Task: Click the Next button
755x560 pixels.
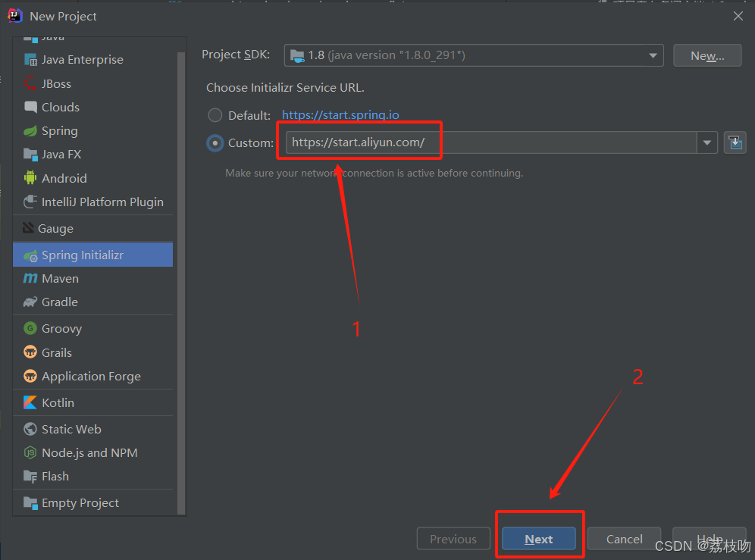Action: coord(538,539)
